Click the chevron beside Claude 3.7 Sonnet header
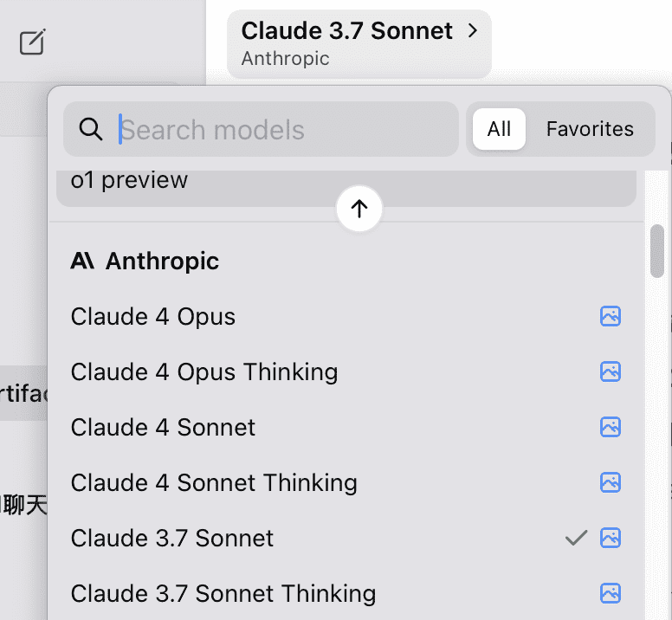Viewport: 672px width, 620px height. pyautogui.click(x=473, y=30)
